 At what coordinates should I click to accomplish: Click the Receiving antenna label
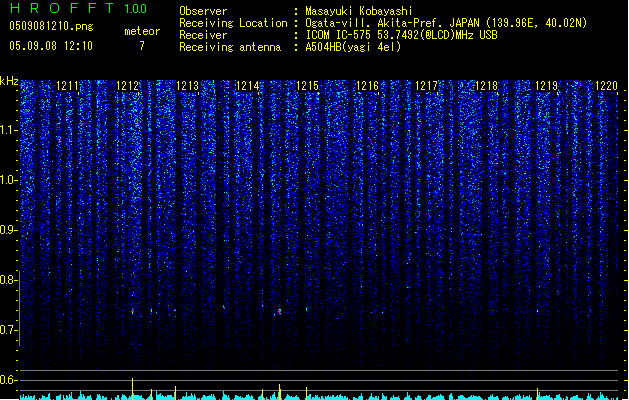pos(230,47)
